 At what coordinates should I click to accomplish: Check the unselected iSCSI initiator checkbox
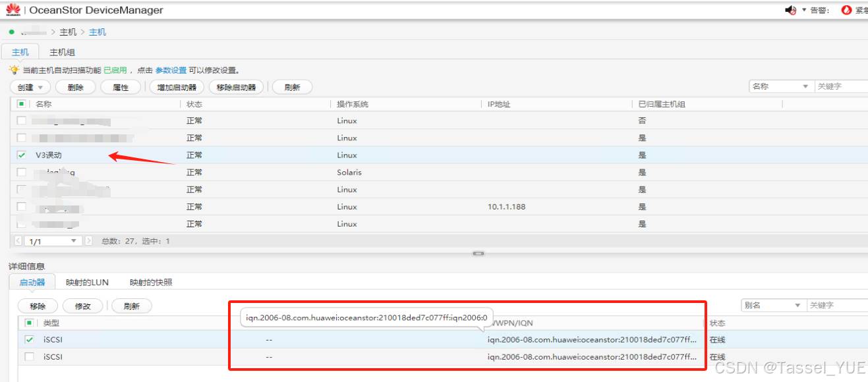29,356
